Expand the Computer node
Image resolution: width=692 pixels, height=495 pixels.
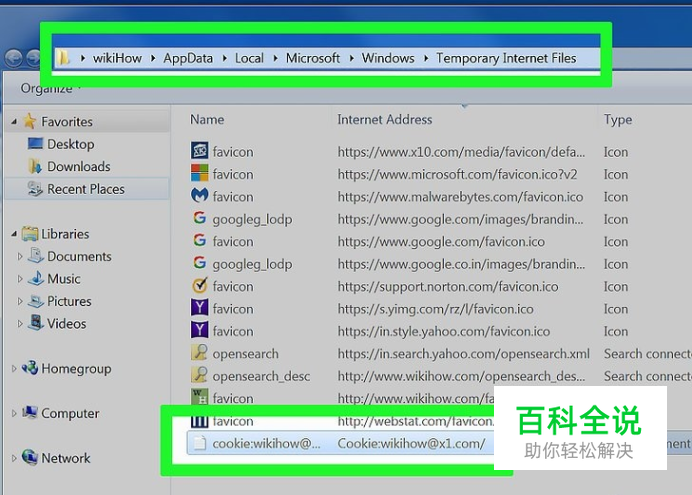coord(14,413)
